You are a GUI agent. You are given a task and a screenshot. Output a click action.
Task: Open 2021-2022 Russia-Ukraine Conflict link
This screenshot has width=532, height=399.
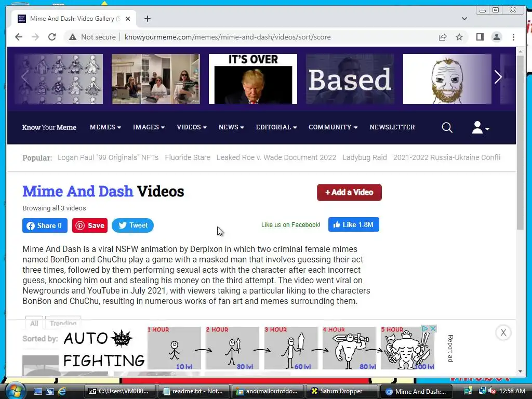[x=446, y=157]
